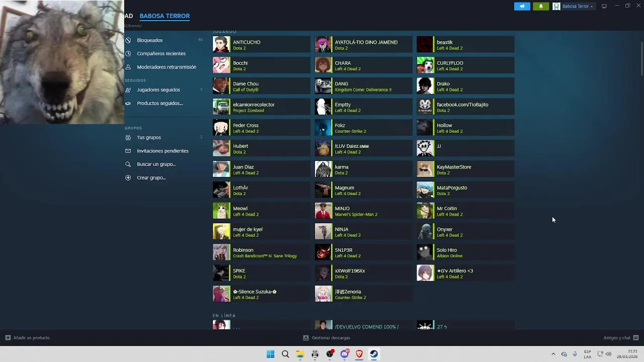Click Crear grupo... link
The height and width of the screenshot is (362, 644).
[151, 178]
